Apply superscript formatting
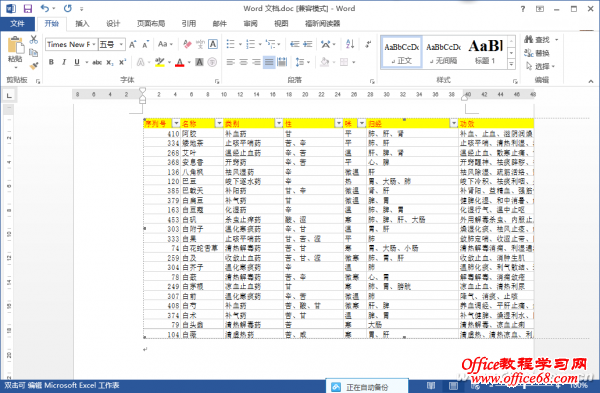This screenshot has width=600, height=393. point(122,62)
